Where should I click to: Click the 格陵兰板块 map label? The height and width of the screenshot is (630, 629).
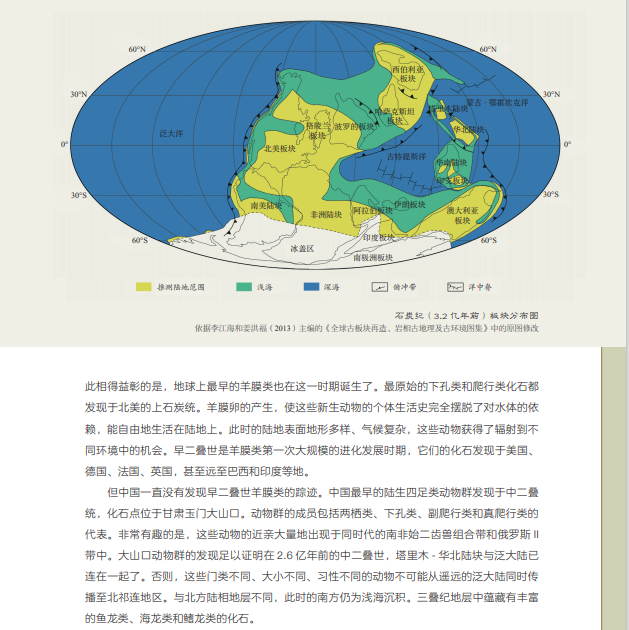[317, 131]
